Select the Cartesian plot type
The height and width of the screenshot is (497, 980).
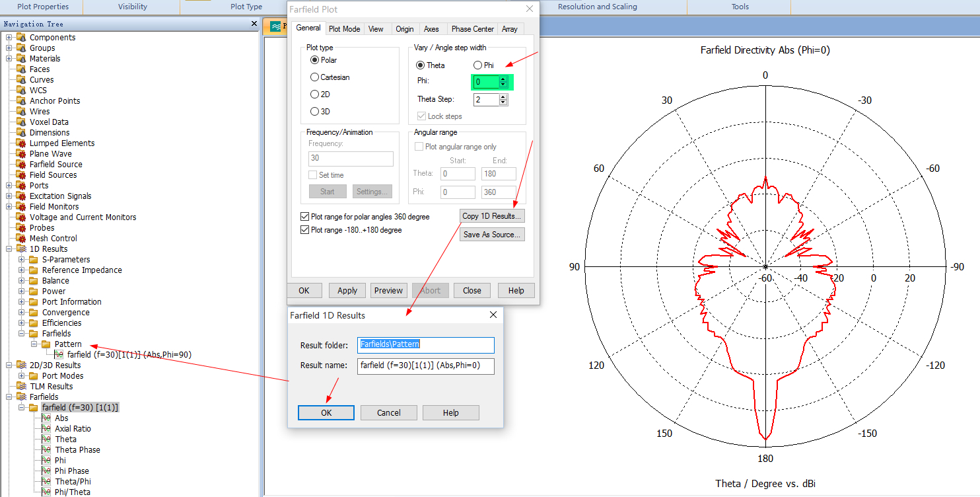click(314, 77)
